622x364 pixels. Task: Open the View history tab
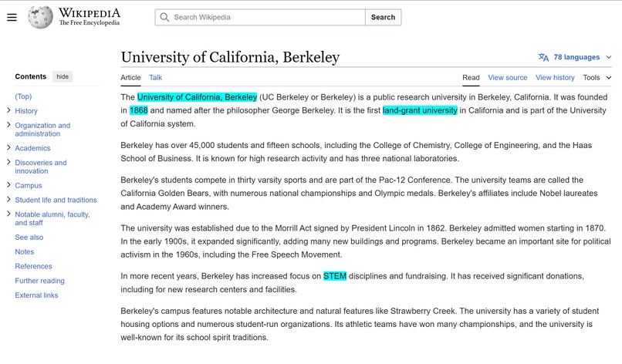(555, 78)
